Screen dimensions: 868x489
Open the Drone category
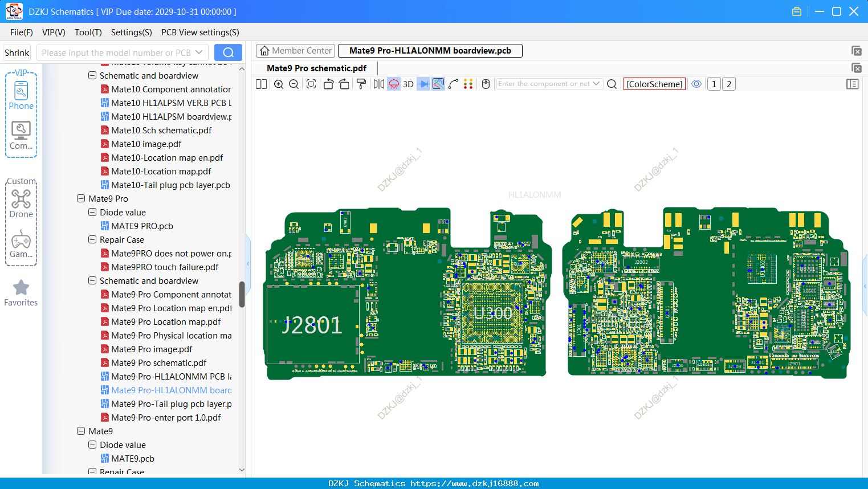[x=21, y=203]
